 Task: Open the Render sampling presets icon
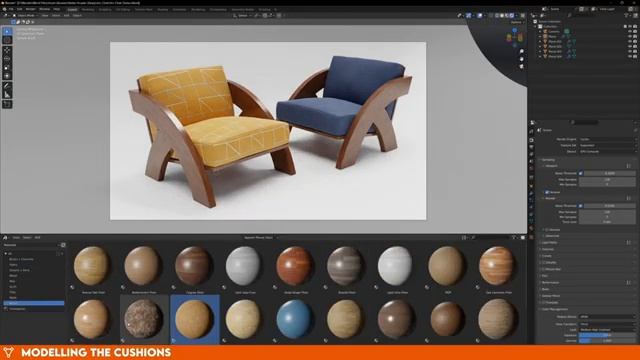tap(629, 198)
